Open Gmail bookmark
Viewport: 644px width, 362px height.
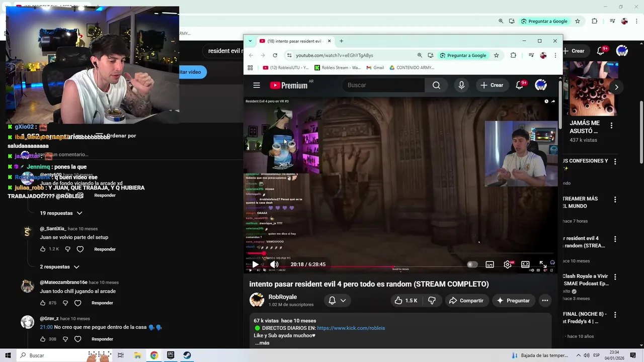click(375, 67)
